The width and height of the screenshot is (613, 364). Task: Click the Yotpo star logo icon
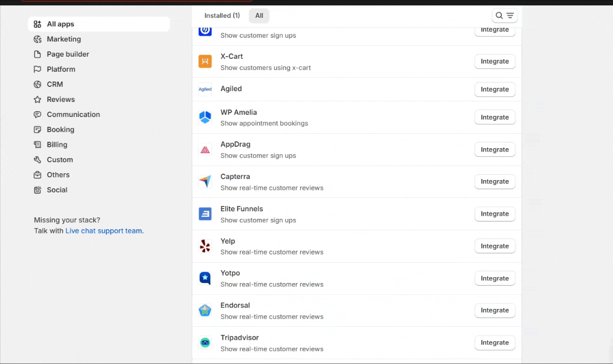coord(205,278)
